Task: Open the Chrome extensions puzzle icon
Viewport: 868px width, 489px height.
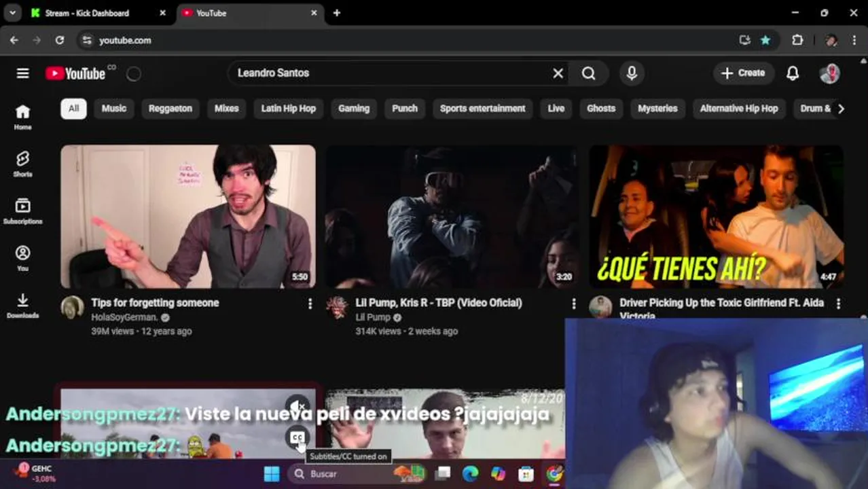Action: pos(797,40)
